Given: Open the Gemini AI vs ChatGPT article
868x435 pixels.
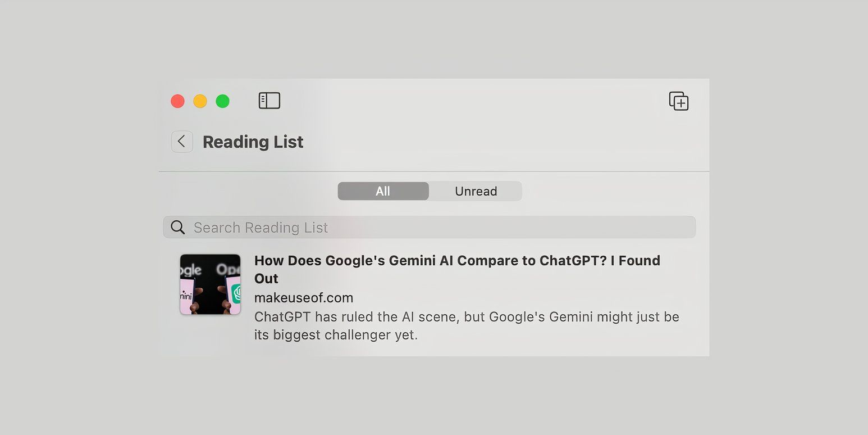Looking at the screenshot, I should click(x=457, y=269).
